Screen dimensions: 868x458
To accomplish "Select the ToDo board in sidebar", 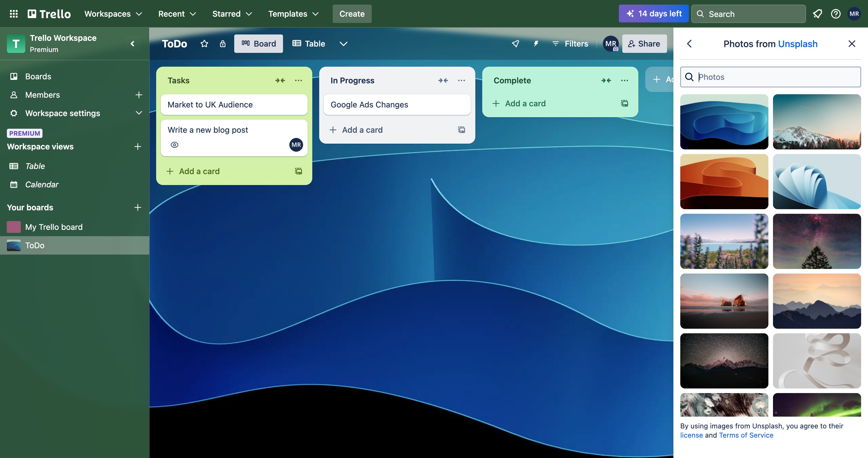I will click(74, 245).
